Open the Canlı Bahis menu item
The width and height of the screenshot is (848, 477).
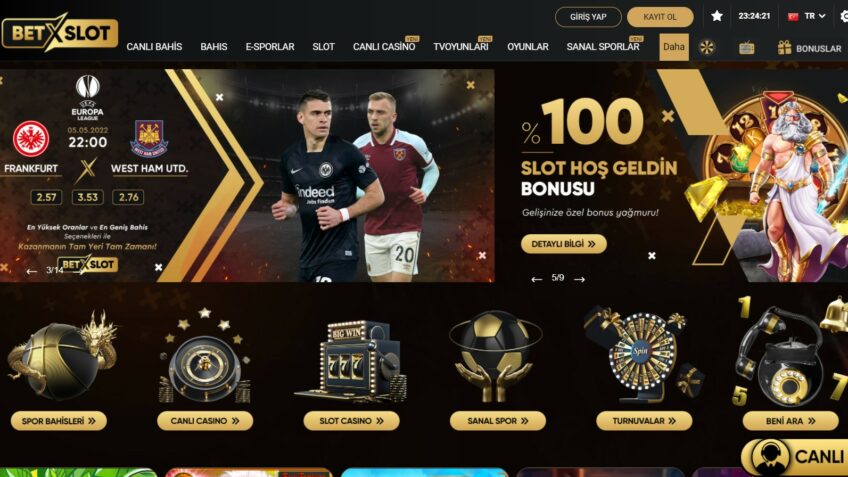pyautogui.click(x=154, y=47)
